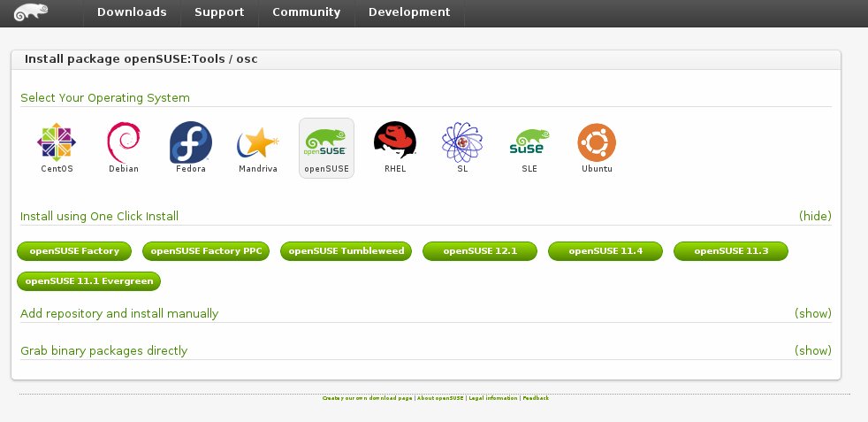Pick the SL Scientific Linux icon

click(x=462, y=142)
